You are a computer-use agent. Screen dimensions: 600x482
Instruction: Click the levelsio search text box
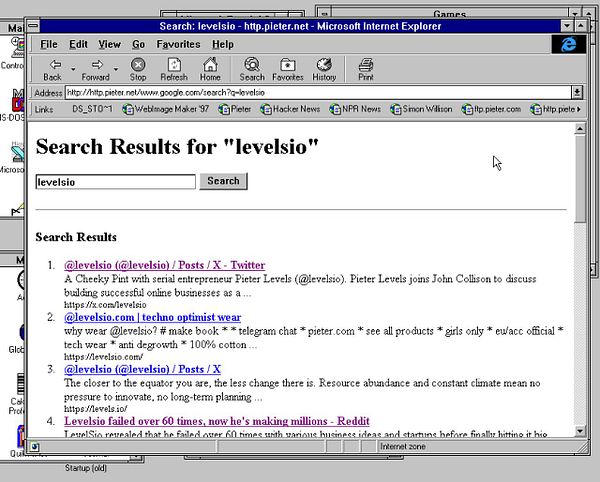coord(116,182)
